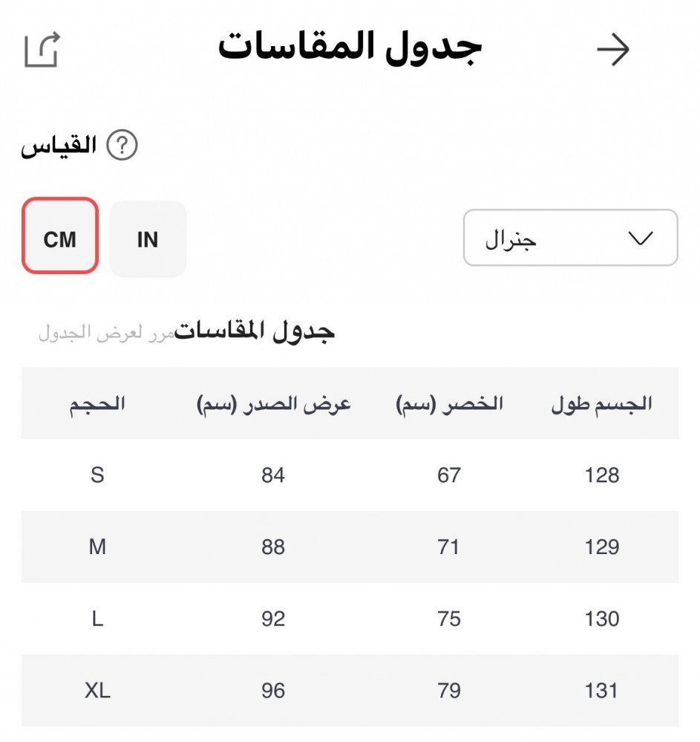
Task: Click chest width value 96
Action: pos(273,691)
